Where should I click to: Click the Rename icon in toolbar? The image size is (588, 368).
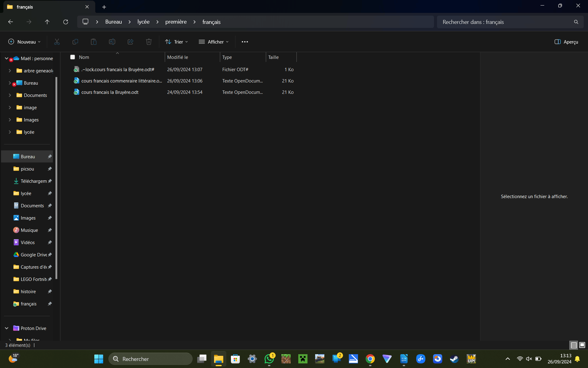112,42
